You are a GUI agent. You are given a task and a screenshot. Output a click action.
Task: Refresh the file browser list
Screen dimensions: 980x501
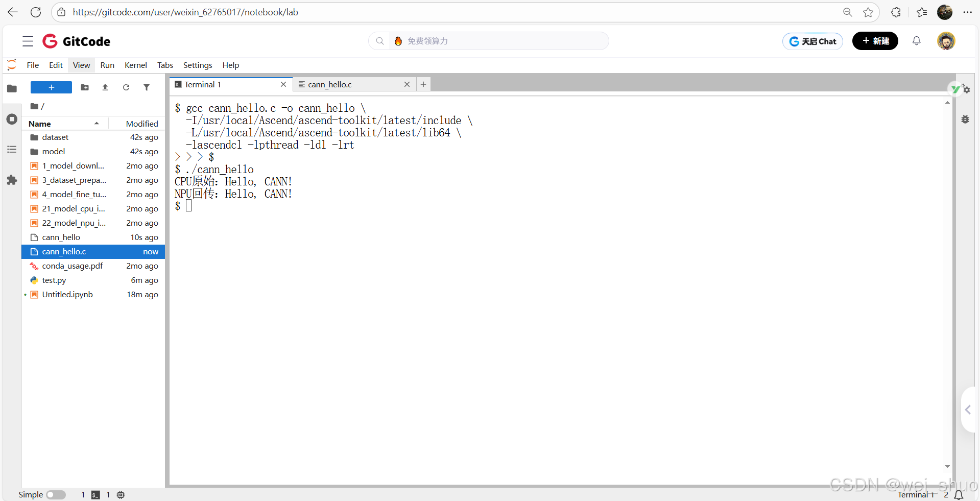click(126, 87)
